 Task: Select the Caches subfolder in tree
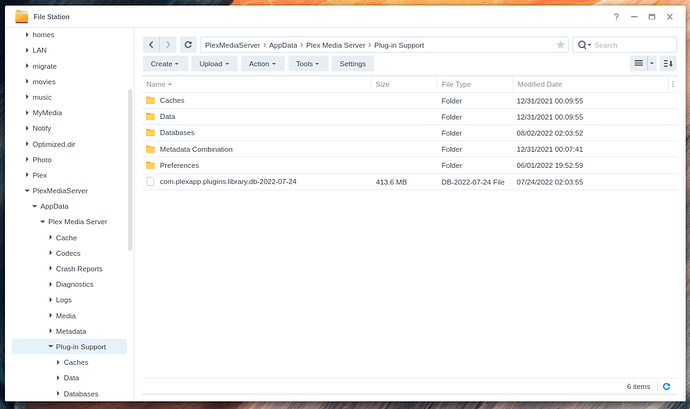click(x=76, y=362)
